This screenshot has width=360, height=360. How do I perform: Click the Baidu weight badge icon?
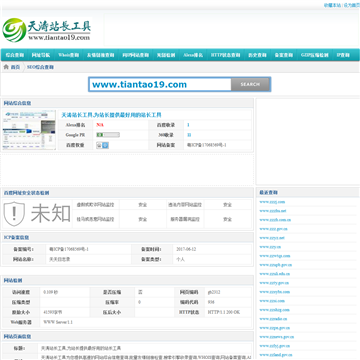pyautogui.click(x=102, y=145)
